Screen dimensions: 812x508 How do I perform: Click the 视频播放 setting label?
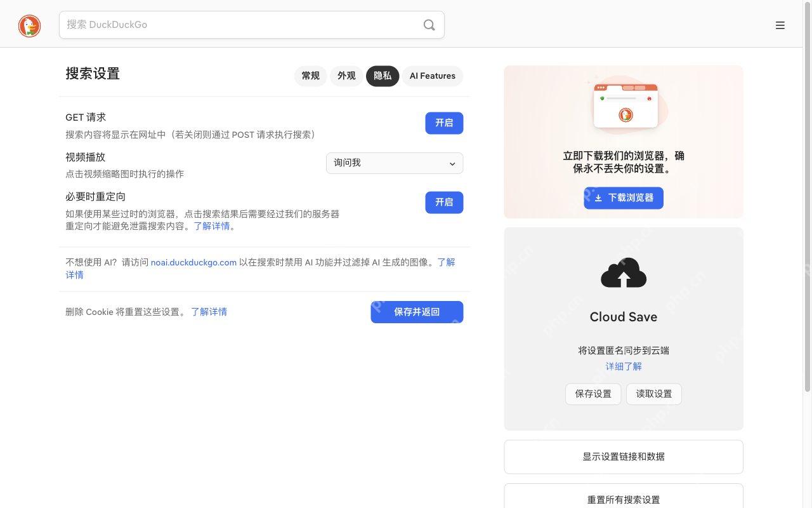point(85,157)
